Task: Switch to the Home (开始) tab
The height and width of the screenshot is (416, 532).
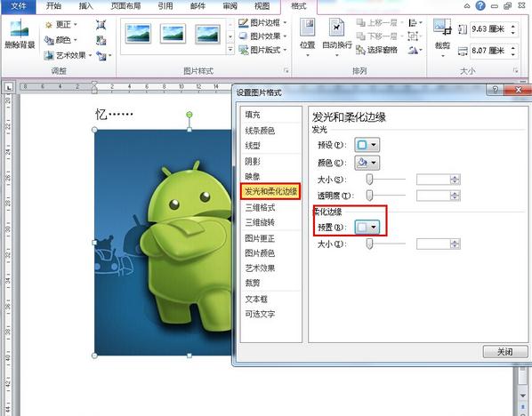Action: pos(53,6)
